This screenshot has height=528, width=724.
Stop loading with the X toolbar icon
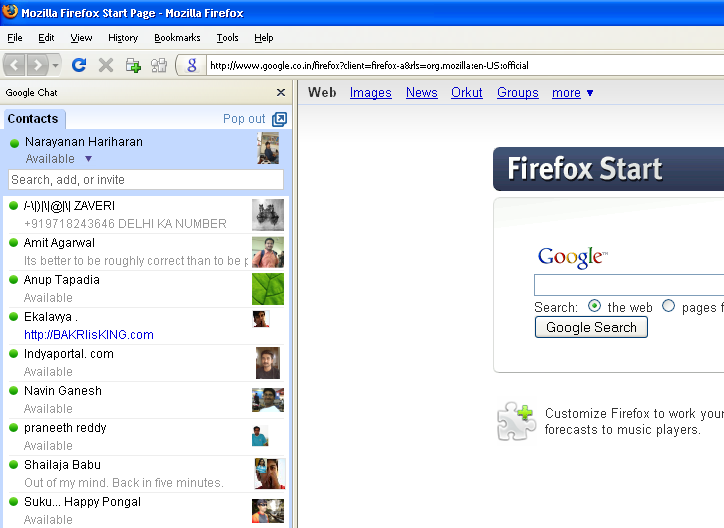point(106,65)
